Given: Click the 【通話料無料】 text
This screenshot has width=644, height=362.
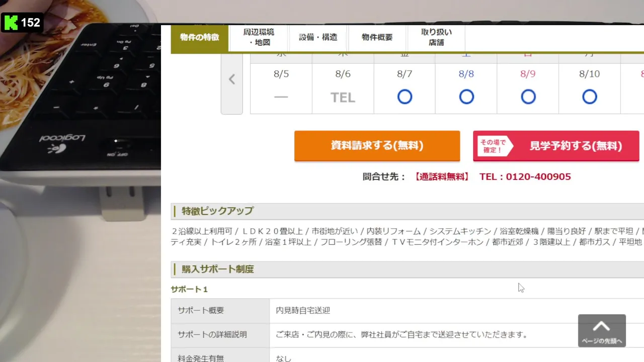Looking at the screenshot, I should pos(442,176).
